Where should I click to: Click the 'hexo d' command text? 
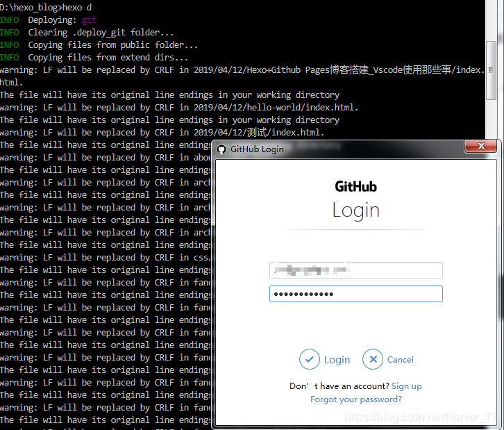76,7
